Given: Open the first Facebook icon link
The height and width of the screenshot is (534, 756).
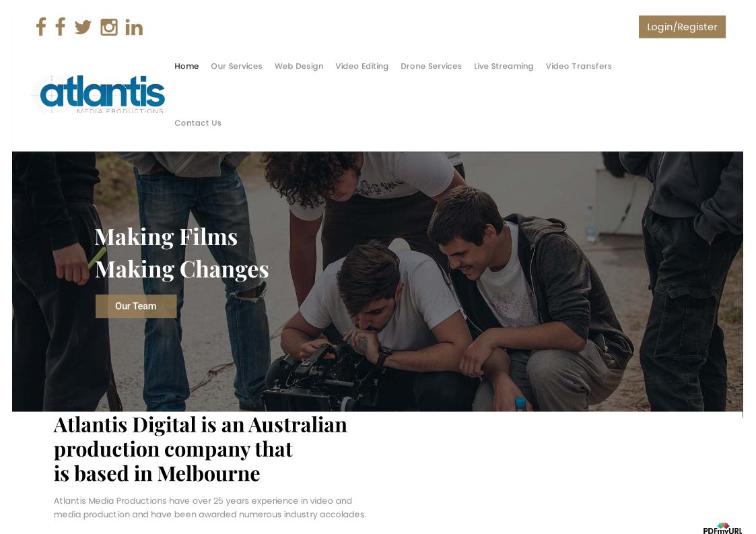Looking at the screenshot, I should point(41,27).
